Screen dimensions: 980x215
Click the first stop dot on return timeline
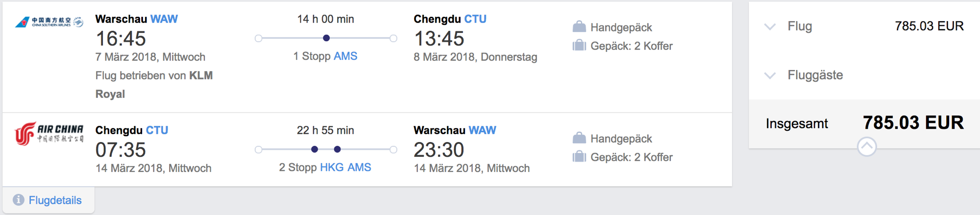pyautogui.click(x=315, y=149)
